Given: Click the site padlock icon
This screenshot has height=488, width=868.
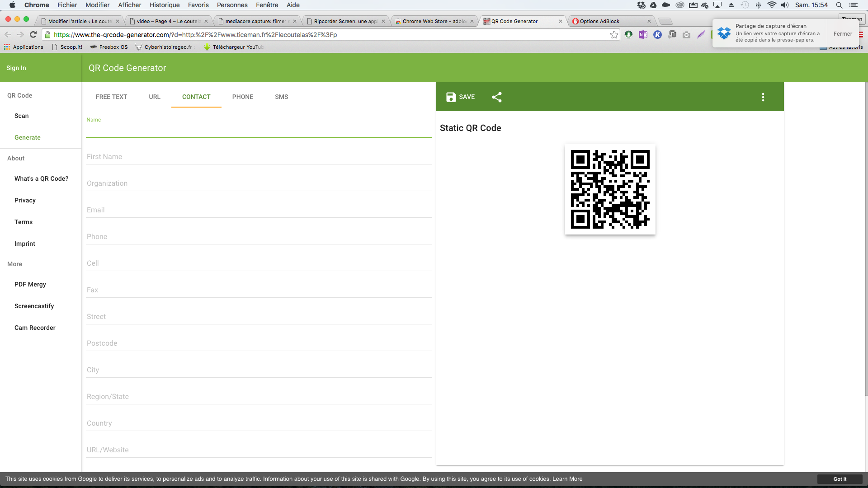Looking at the screenshot, I should 48,35.
